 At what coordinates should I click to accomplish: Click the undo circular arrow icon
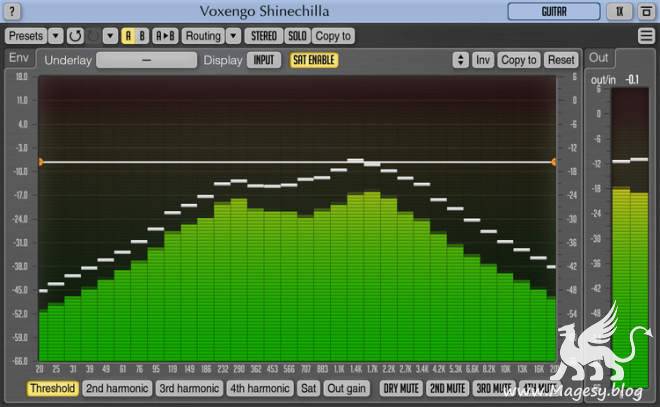coord(75,36)
